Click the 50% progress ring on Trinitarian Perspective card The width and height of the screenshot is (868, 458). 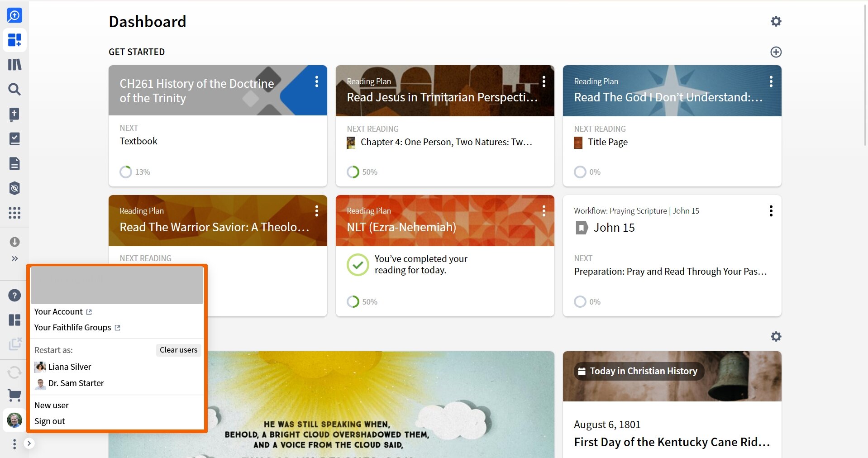pyautogui.click(x=353, y=172)
